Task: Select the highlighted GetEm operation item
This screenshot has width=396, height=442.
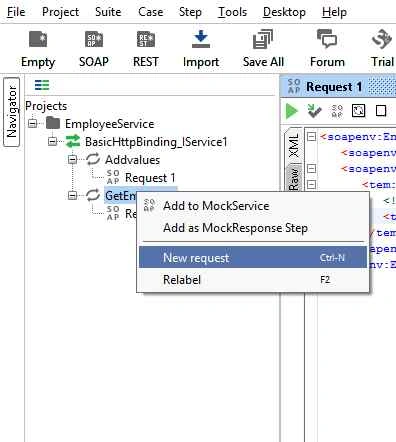Action: 121,196
